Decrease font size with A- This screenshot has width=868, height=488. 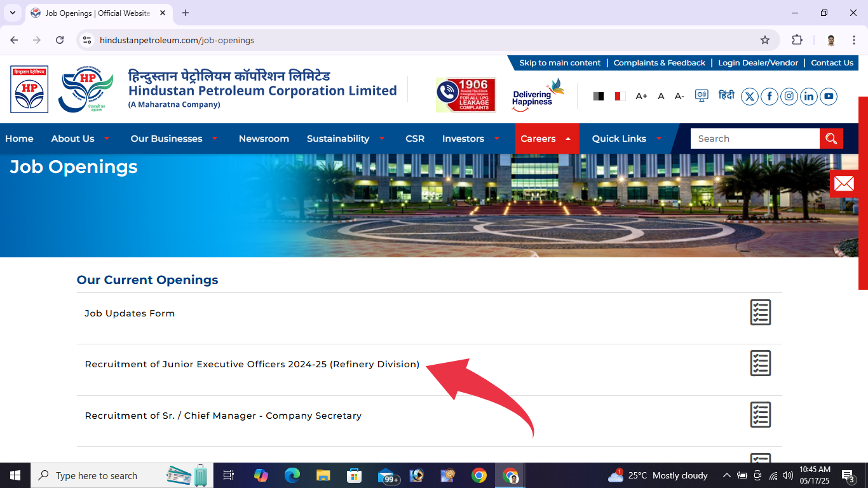click(679, 96)
